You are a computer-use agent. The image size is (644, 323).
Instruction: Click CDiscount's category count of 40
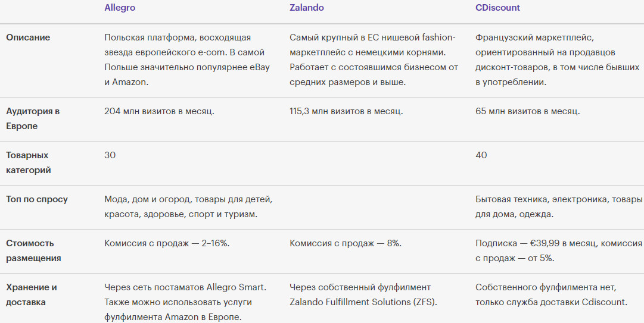(481, 155)
